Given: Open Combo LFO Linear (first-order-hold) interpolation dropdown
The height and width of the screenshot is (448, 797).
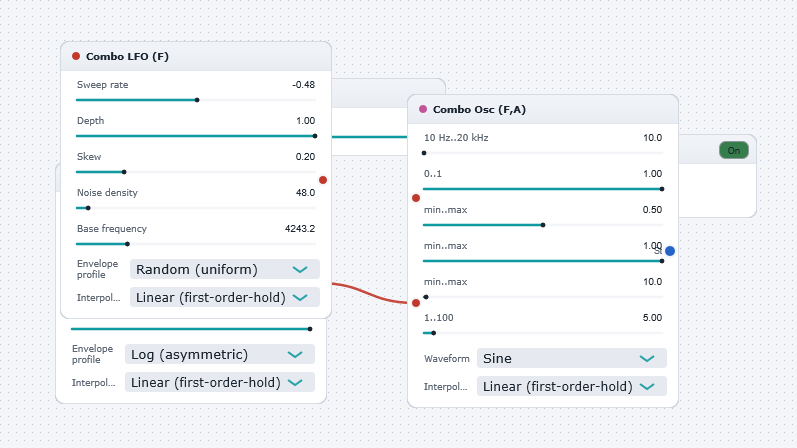Looking at the screenshot, I should [225, 297].
